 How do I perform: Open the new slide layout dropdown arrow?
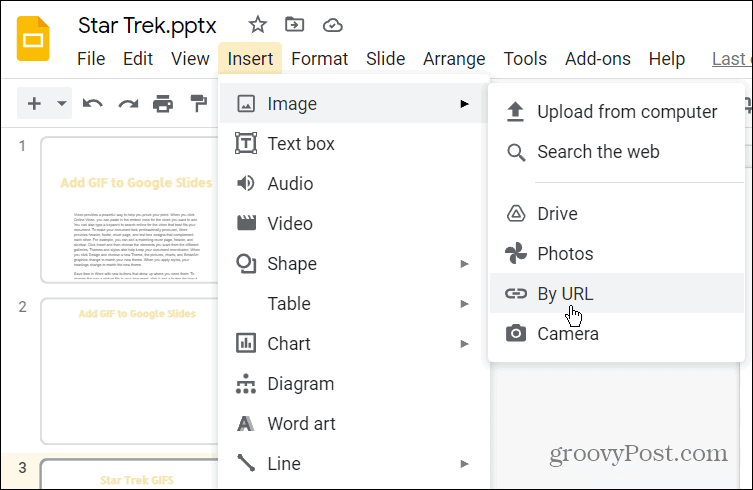pos(61,103)
